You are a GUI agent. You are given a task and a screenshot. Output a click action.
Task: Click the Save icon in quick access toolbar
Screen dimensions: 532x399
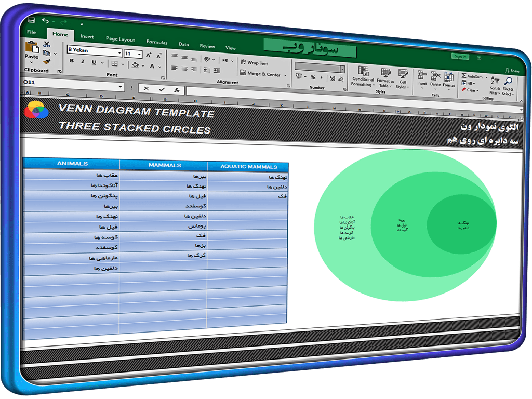[x=31, y=20]
